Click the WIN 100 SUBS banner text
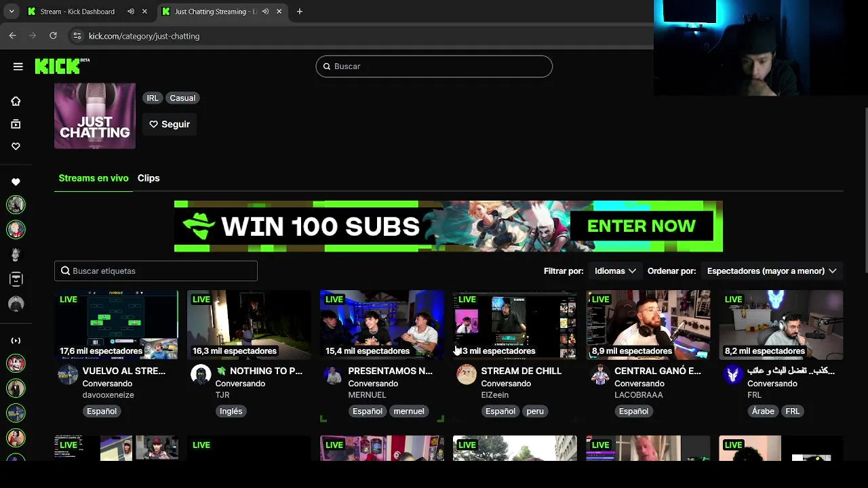Viewport: 868px width, 488px height. pos(319,226)
